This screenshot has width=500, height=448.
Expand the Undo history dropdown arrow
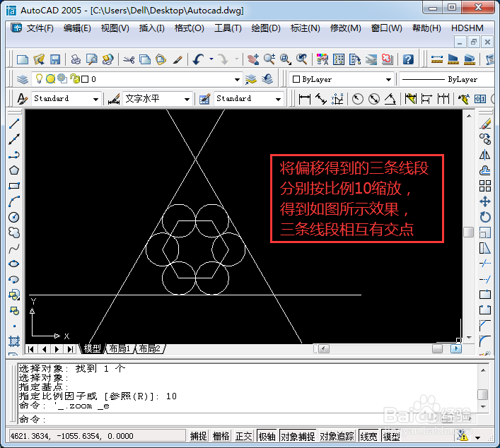[x=211, y=59]
